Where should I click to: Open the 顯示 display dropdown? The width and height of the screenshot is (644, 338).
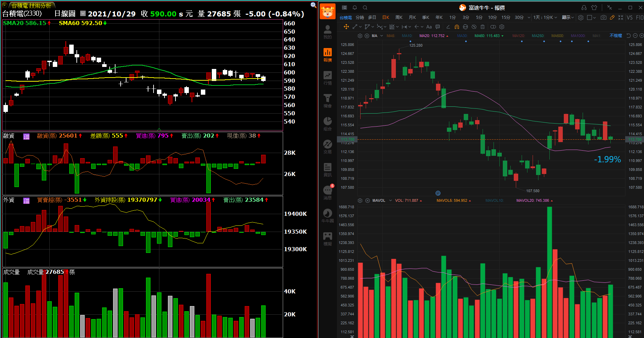tap(568, 18)
